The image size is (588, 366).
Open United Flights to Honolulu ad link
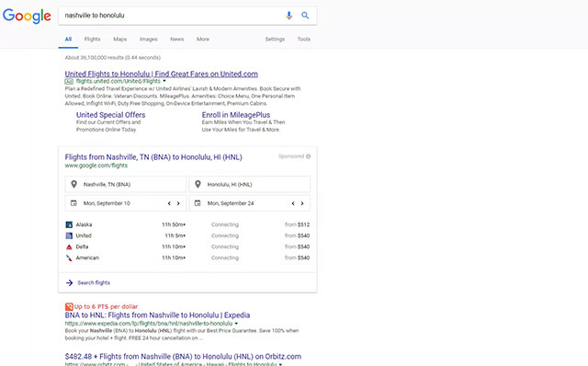coord(162,74)
